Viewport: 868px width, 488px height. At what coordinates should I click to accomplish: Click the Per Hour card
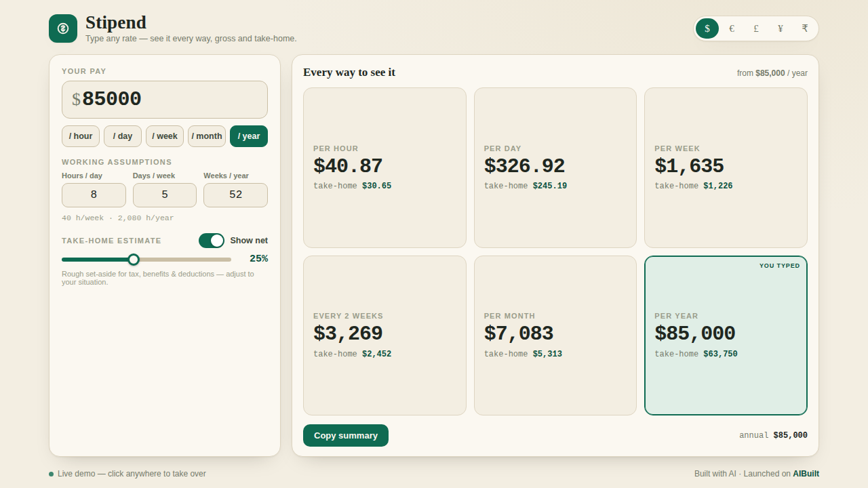click(384, 167)
